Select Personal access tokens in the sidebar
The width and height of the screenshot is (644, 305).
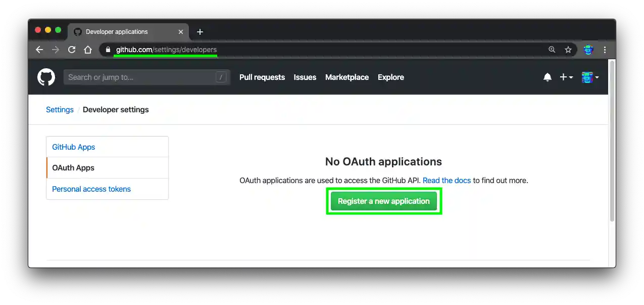[x=91, y=189]
